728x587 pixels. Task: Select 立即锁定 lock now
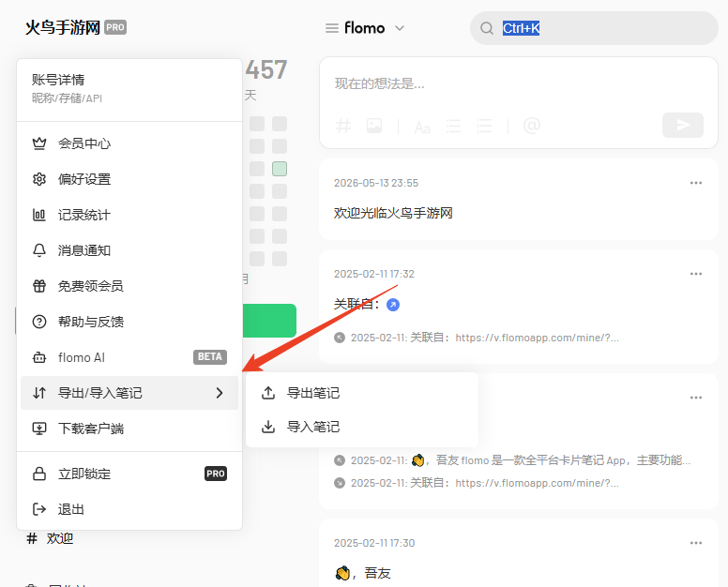click(129, 474)
